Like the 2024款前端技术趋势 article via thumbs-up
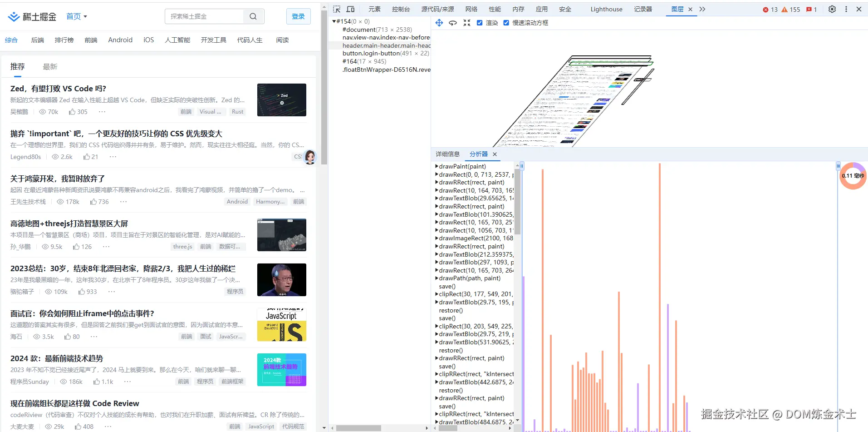Viewport: 868px width, 432px height. tap(97, 382)
